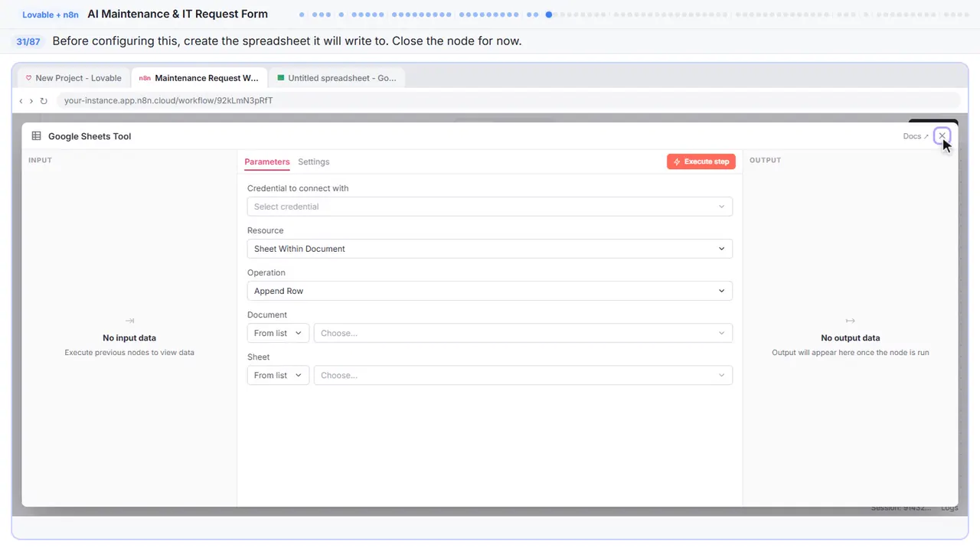Screen dimensions: 980x551
Task: Select the Parameters tab
Action: pos(267,161)
